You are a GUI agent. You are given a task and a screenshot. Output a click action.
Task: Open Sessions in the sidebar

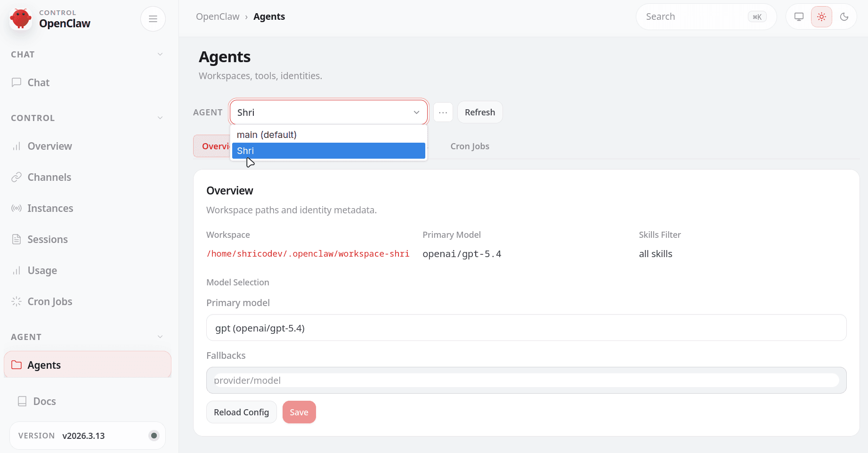click(x=88, y=239)
